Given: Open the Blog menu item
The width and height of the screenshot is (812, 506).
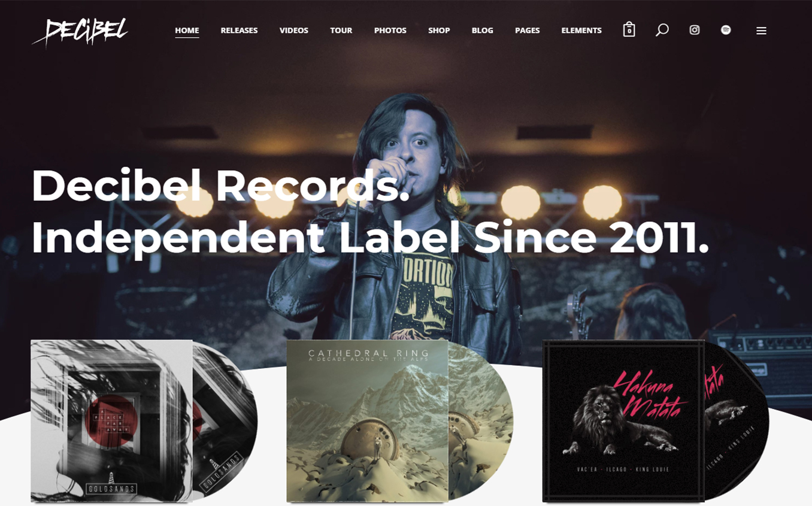Looking at the screenshot, I should 483,31.
